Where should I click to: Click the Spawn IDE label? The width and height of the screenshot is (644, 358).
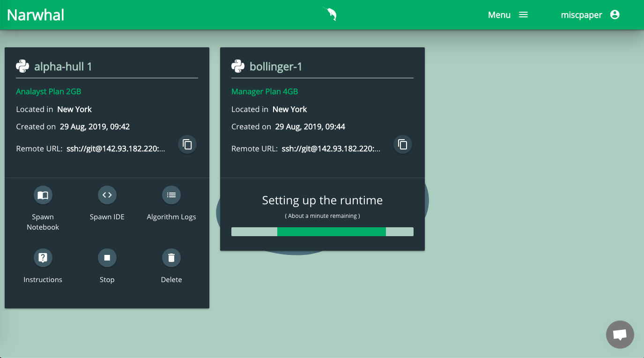point(107,217)
